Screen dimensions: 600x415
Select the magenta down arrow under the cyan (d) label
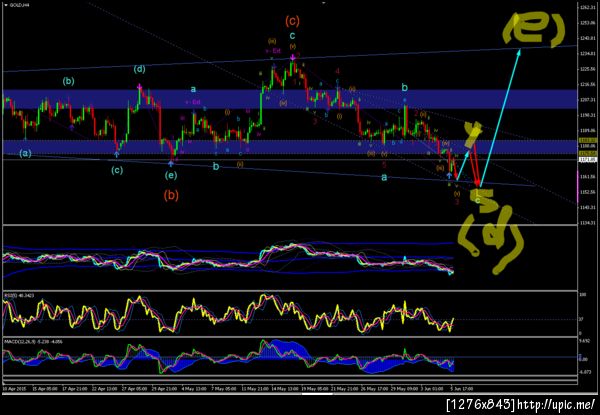coord(140,86)
